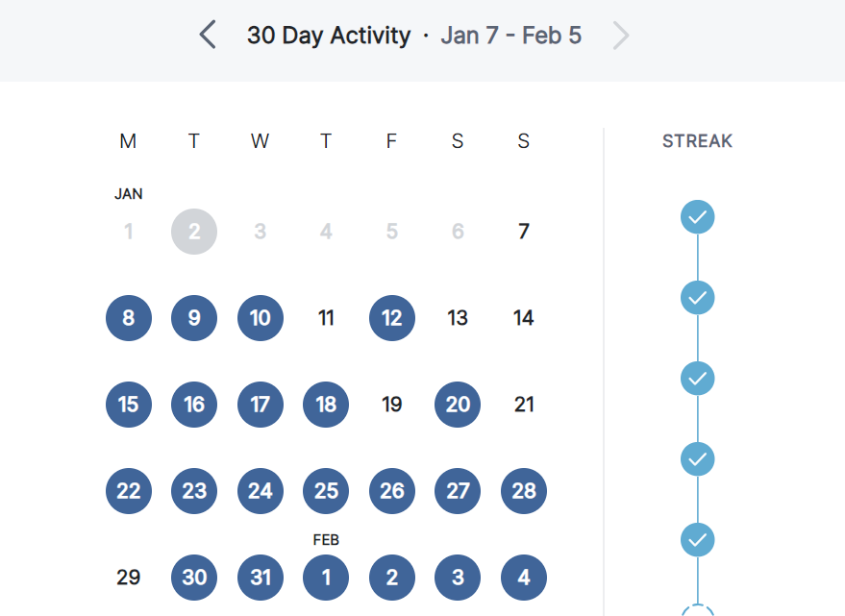Image resolution: width=845 pixels, height=616 pixels.
Task: Click the first streak checkmark icon
Action: tap(697, 216)
